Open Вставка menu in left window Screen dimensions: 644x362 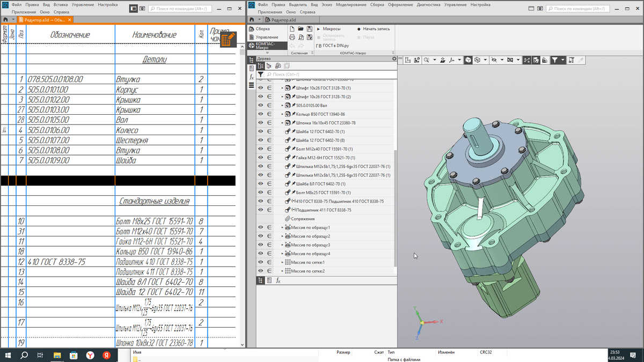[x=61, y=4]
